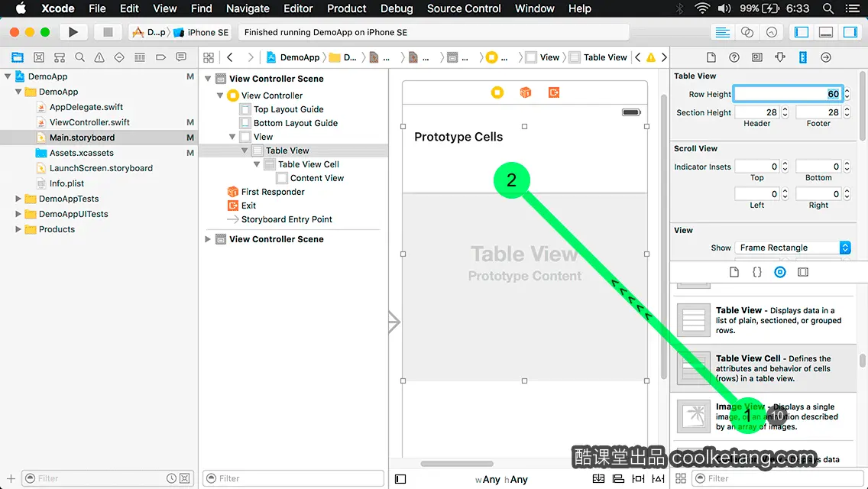Show the Version editor
The width and height of the screenshot is (868, 489).
771,32
